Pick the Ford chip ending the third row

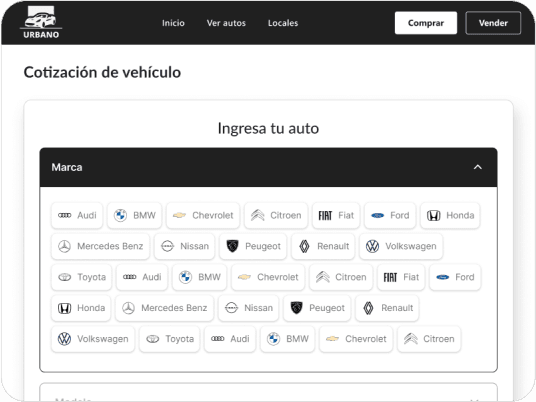[455, 277]
